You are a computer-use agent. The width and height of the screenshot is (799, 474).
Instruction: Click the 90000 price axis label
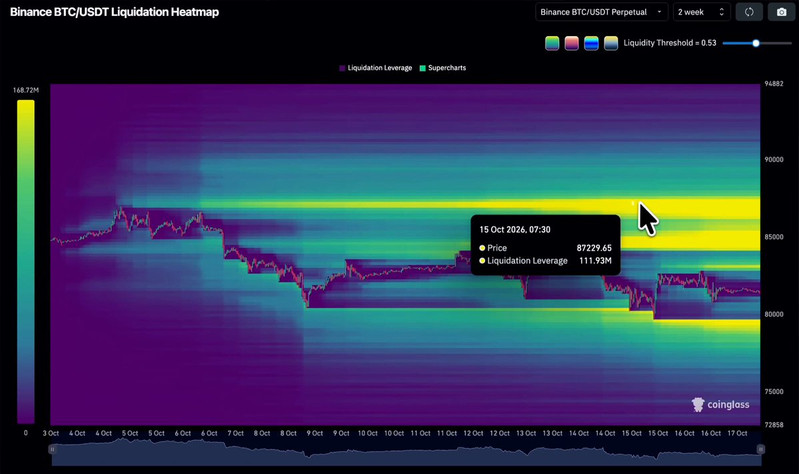click(x=774, y=160)
